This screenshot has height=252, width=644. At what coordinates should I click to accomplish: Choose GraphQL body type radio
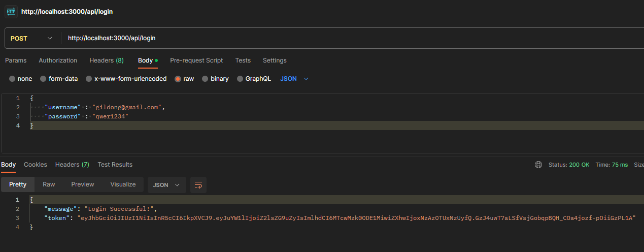(240, 79)
